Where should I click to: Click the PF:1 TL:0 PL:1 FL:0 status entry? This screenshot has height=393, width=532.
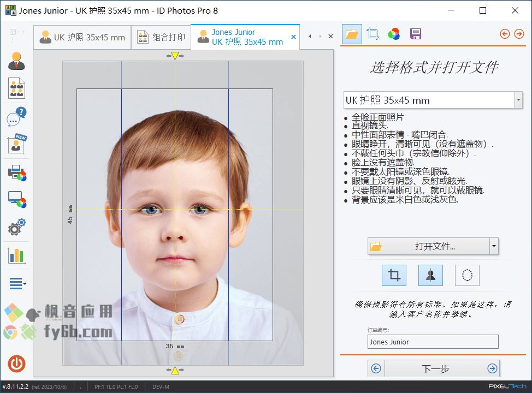click(116, 386)
